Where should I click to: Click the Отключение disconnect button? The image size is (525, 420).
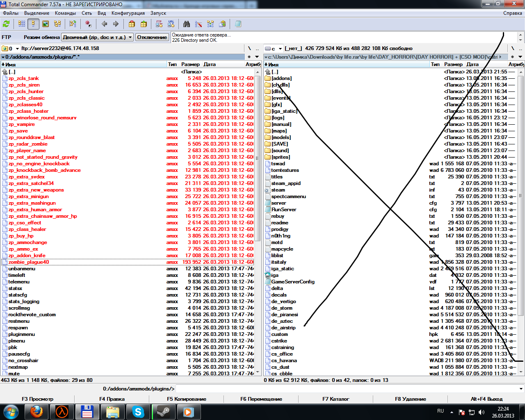(152, 37)
